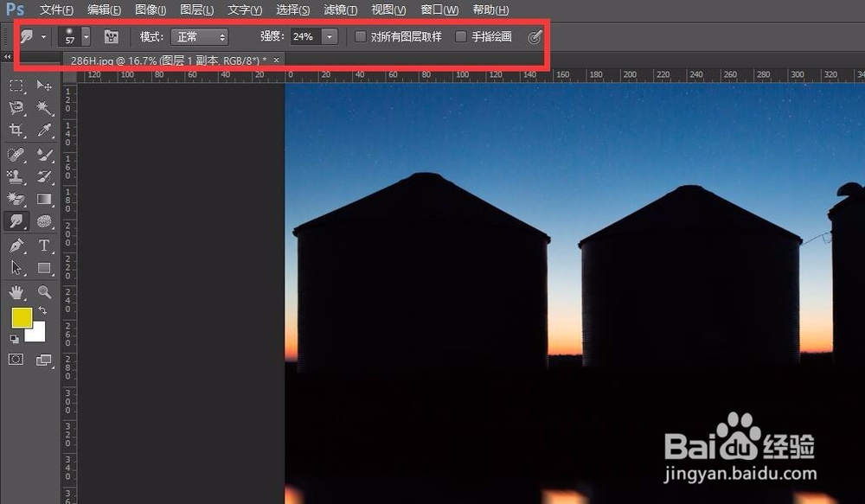Click the Photoshop Ps logo
865x504 pixels.
click(15, 10)
